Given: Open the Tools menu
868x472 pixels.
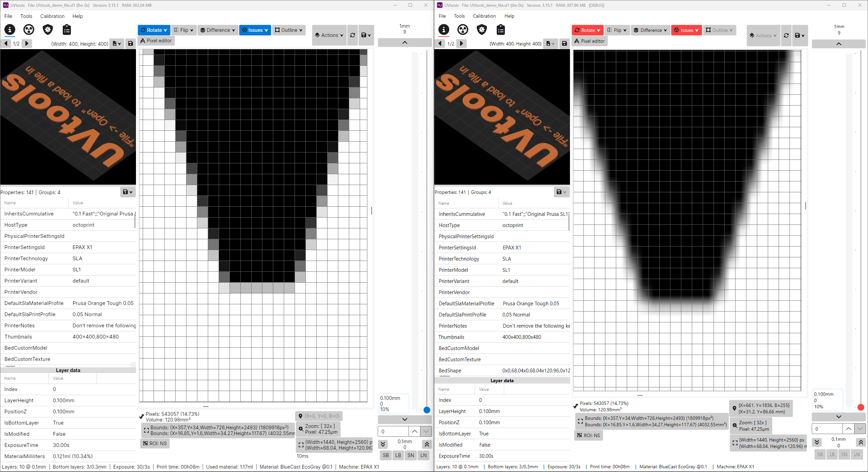Looking at the screenshot, I should pos(26,16).
